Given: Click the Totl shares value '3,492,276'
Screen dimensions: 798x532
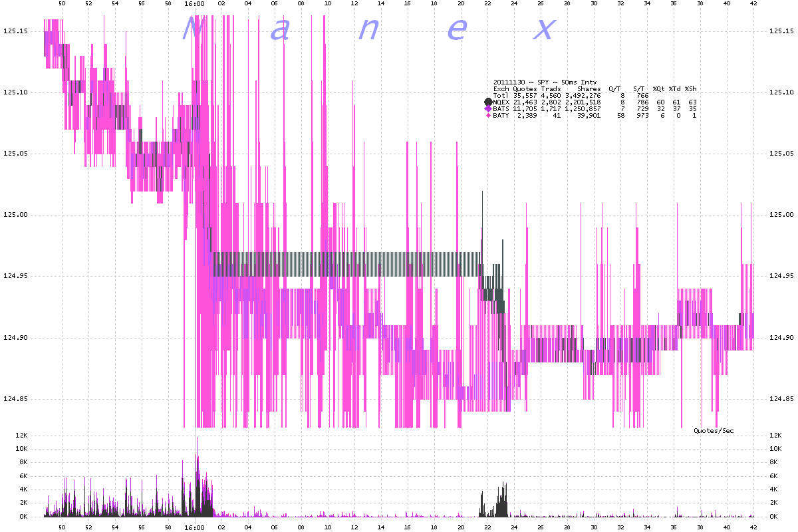Looking at the screenshot, I should [x=583, y=95].
